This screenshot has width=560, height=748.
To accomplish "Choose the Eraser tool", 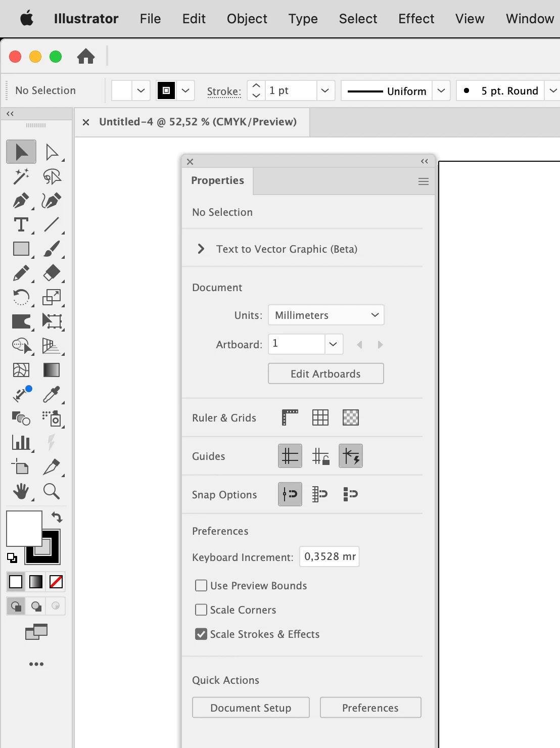I will click(x=52, y=273).
